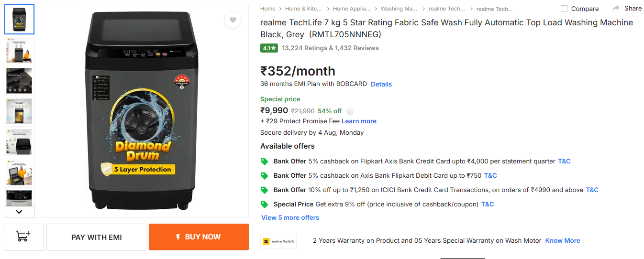Click the realme TechLife brand logo

[278, 241]
